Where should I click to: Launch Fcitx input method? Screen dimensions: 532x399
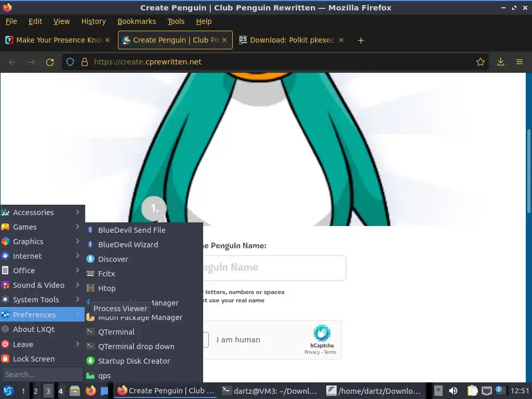pyautogui.click(x=144, y=274)
